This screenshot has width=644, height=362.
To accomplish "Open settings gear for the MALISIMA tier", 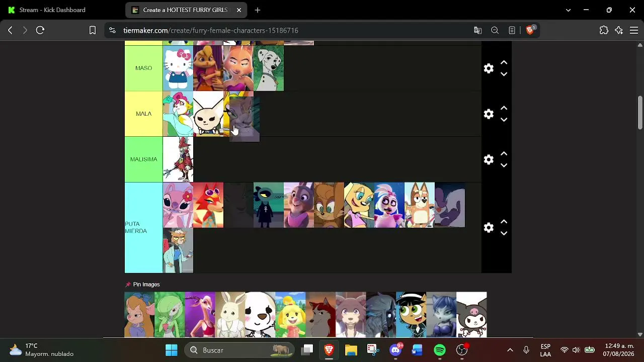I will point(489,159).
